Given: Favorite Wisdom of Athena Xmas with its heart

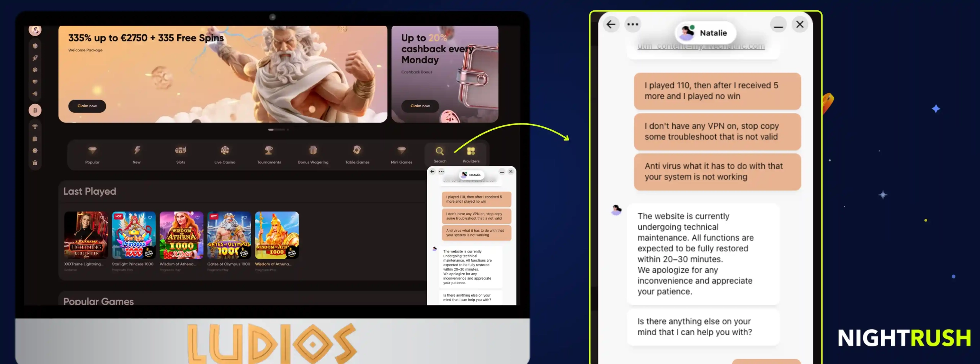Looking at the screenshot, I should tap(198, 217).
